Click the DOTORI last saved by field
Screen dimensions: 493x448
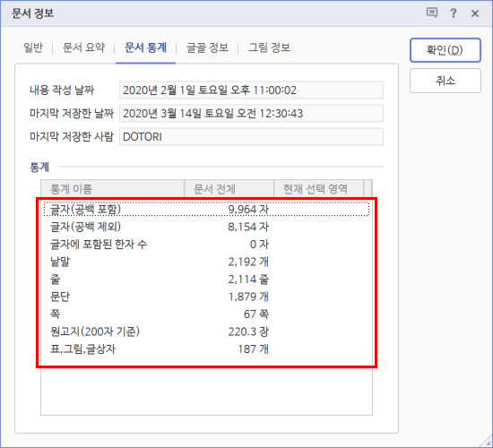click(x=251, y=137)
